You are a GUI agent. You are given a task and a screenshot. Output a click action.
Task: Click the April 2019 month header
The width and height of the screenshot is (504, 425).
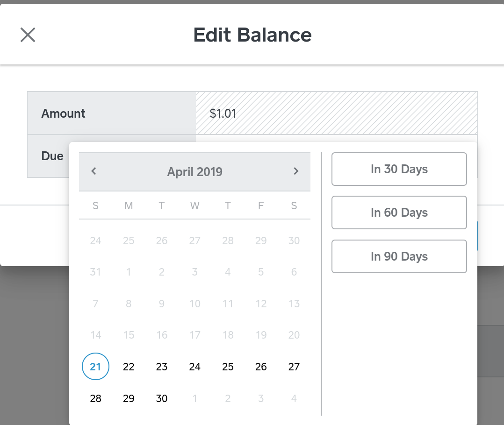tap(194, 172)
